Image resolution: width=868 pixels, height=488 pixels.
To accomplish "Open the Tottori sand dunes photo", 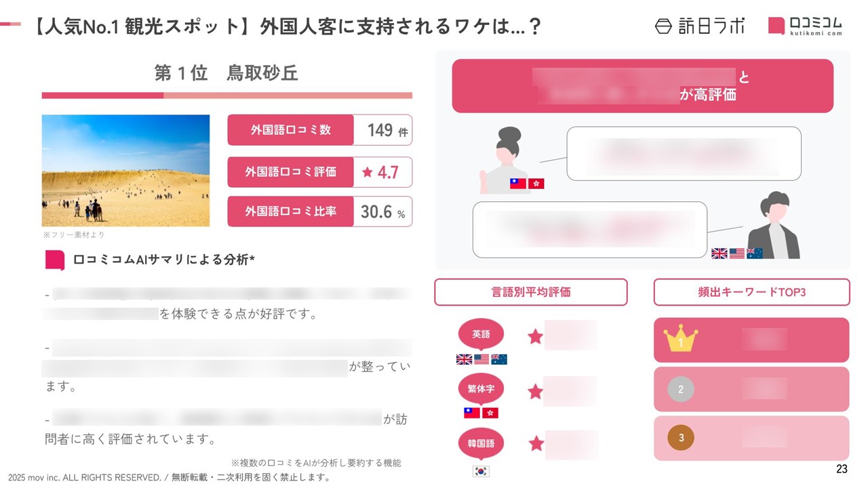I will pos(125,170).
